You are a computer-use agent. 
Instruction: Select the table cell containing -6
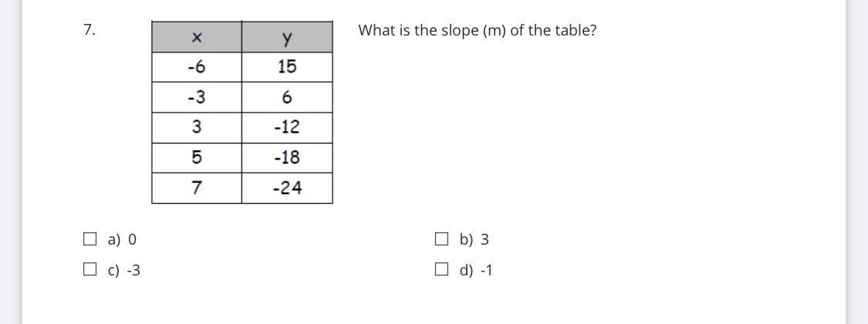197,67
